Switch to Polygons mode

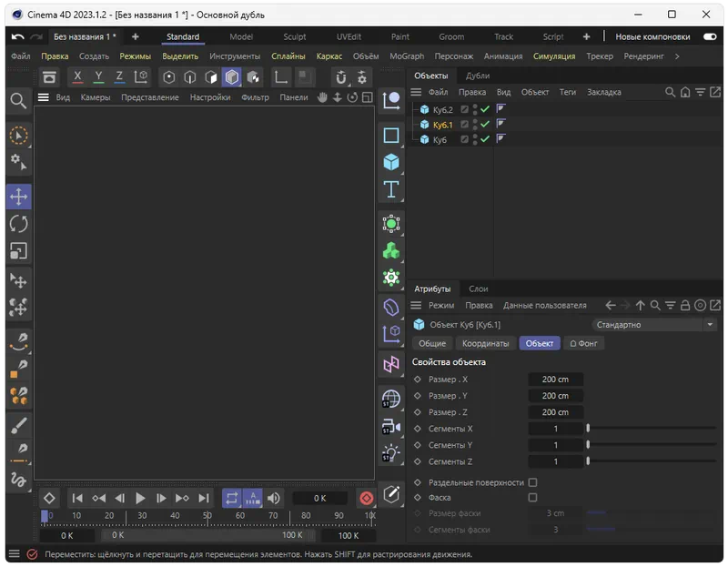coord(211,77)
